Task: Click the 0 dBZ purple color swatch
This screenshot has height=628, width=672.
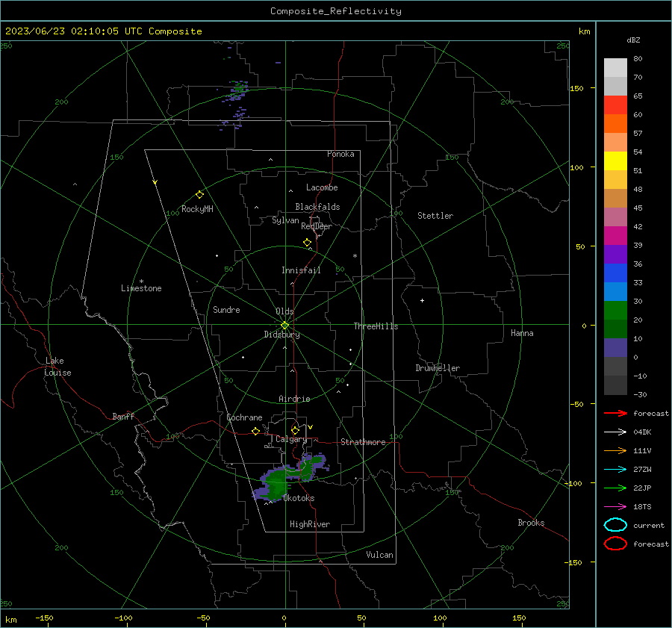Action: coord(615,348)
